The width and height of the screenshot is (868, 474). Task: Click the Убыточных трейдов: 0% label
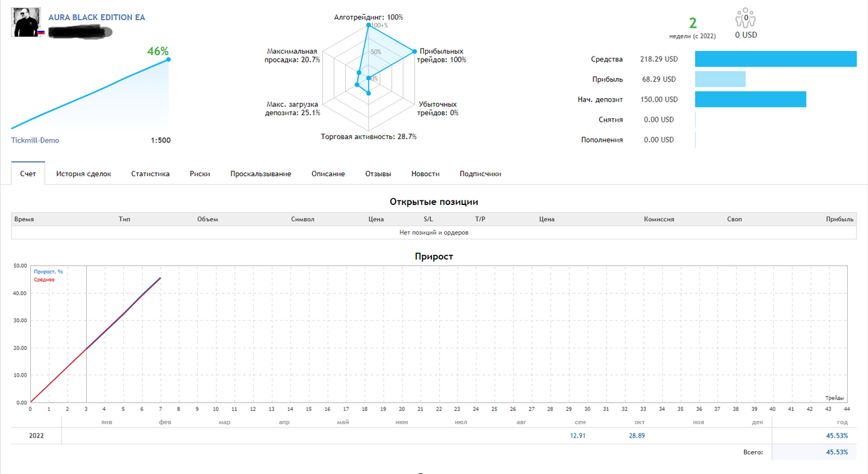(x=438, y=108)
